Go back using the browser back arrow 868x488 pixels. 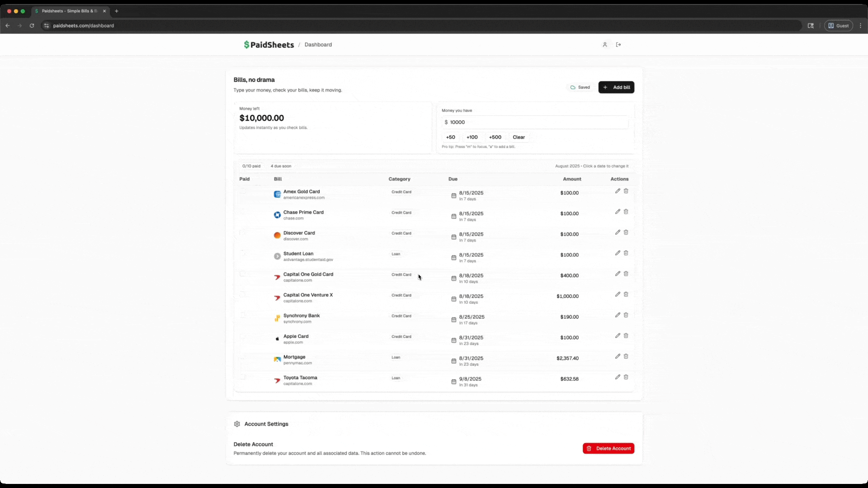tap(8, 26)
